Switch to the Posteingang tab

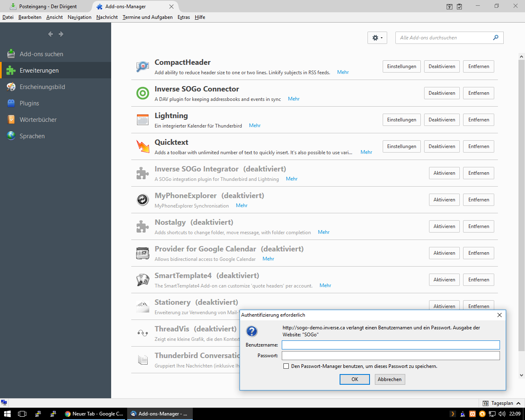[48, 7]
